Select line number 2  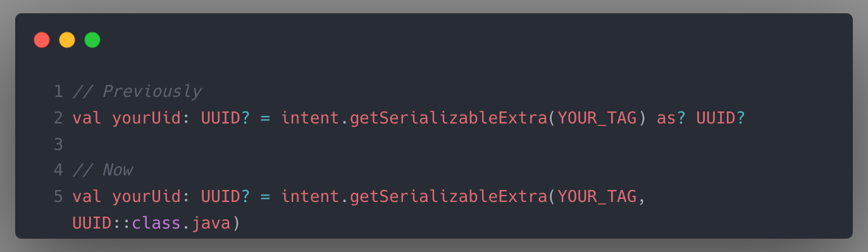(58, 118)
